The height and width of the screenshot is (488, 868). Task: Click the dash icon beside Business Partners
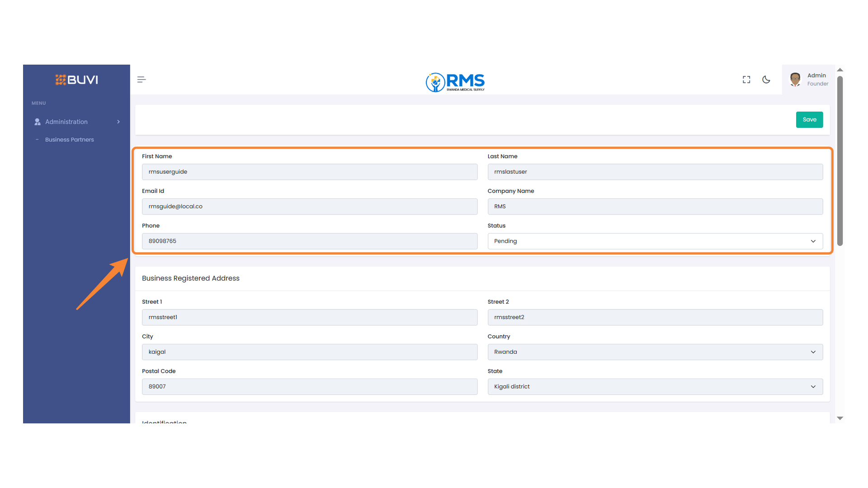pyautogui.click(x=38, y=139)
